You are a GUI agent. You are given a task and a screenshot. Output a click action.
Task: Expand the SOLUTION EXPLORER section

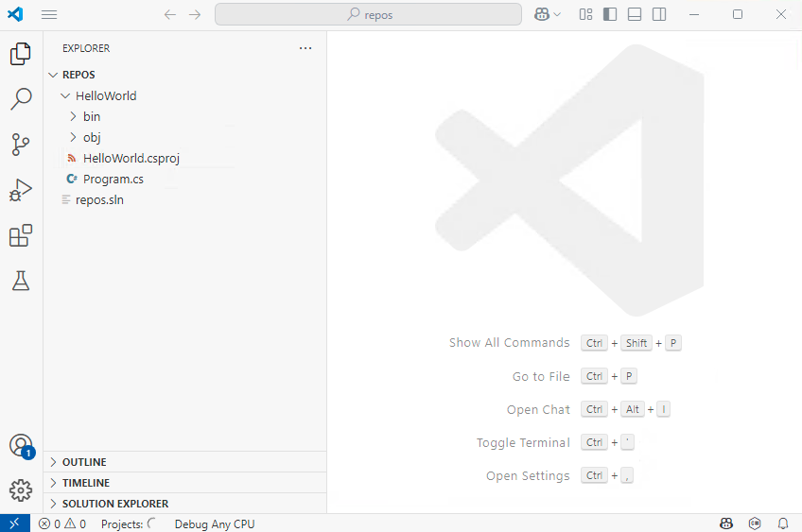185,504
